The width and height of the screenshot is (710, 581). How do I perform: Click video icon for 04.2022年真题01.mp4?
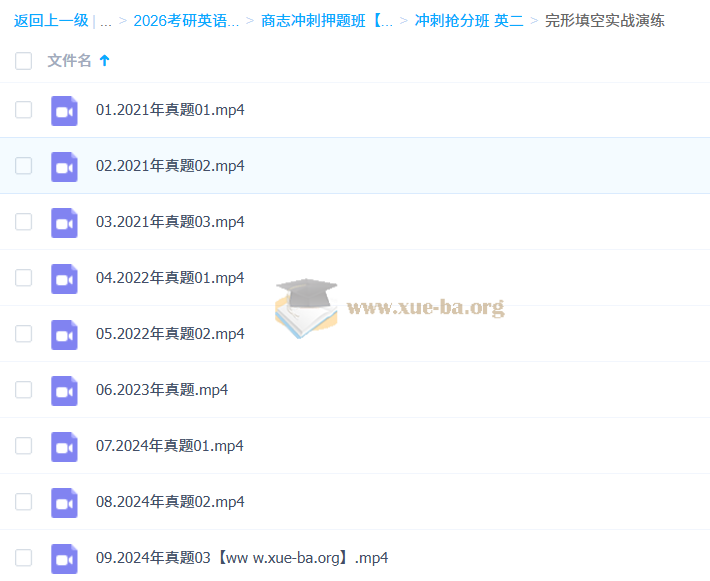pos(65,278)
